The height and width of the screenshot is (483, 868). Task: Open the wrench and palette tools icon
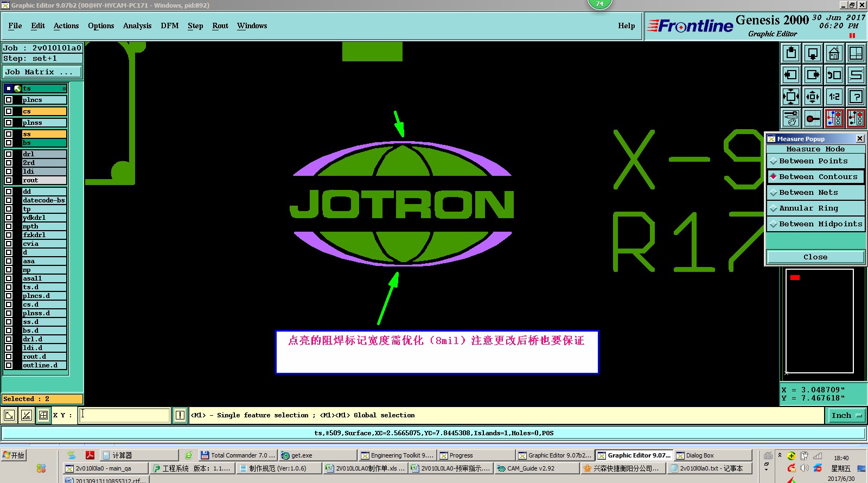791,118
